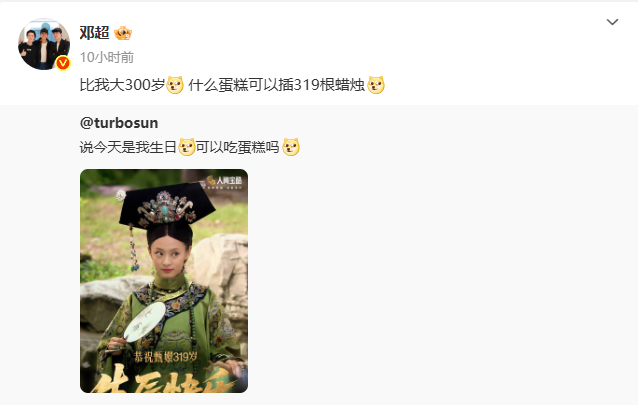Screen dimensions: 638x405
Task: Click the 人间宝品 watermark on poster
Action: (x=225, y=180)
